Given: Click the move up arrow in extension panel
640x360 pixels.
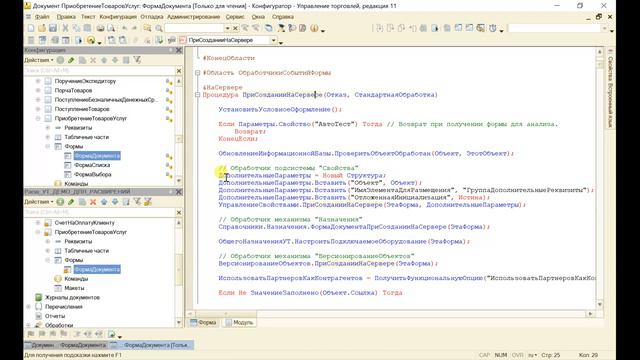Looking at the screenshot, I should 104,202.
